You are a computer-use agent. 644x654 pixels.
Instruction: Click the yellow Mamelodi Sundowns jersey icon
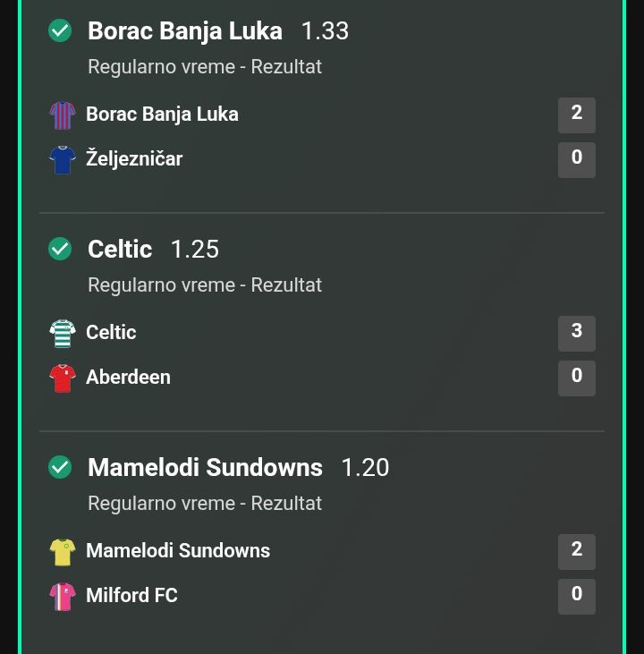point(63,552)
